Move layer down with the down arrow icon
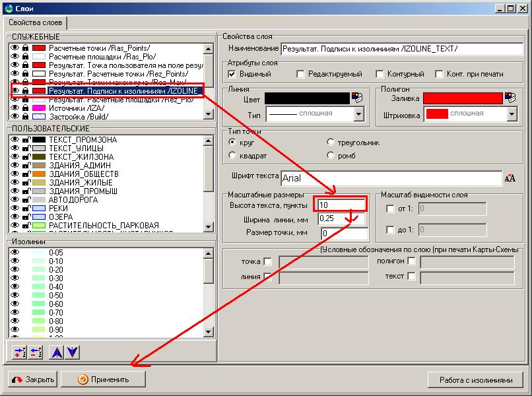 (x=72, y=352)
